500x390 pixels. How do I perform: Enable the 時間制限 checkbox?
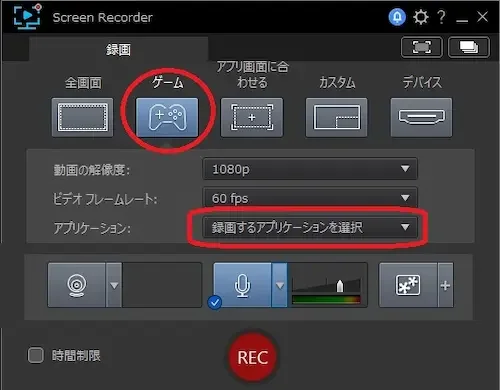(x=35, y=355)
